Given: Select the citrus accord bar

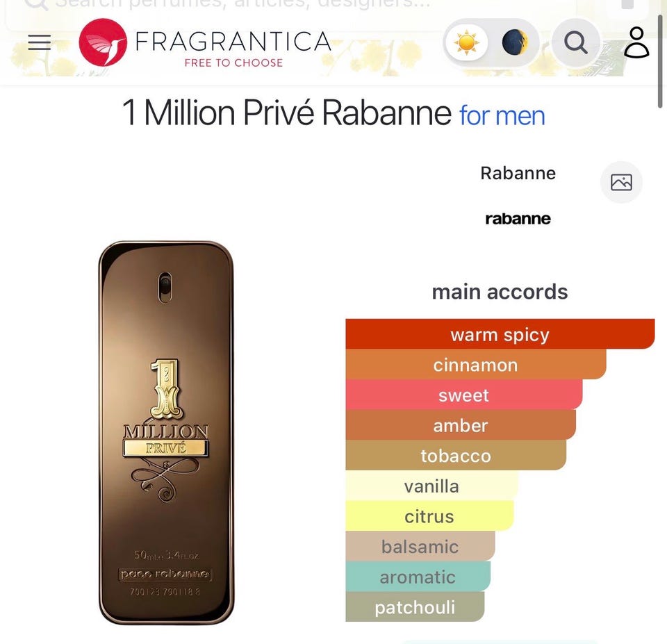Looking at the screenshot, I should pyautogui.click(x=429, y=515).
